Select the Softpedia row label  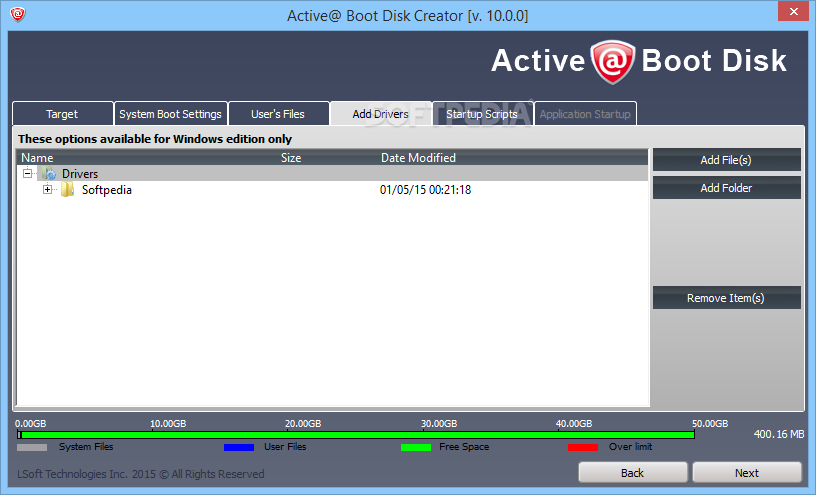point(107,189)
